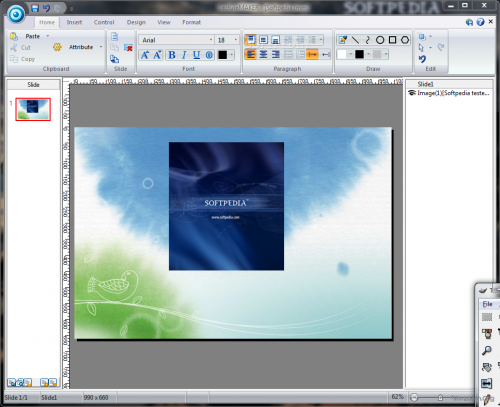Open the help question mark icon
The height and width of the screenshot is (407, 500).
point(480,22)
